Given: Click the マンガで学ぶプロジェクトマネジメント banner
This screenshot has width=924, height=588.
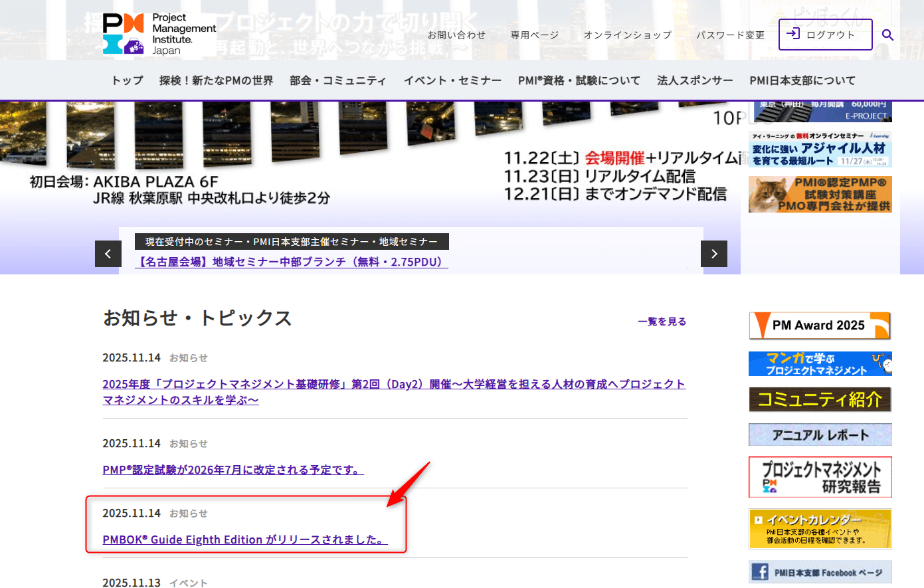Looking at the screenshot, I should [820, 363].
